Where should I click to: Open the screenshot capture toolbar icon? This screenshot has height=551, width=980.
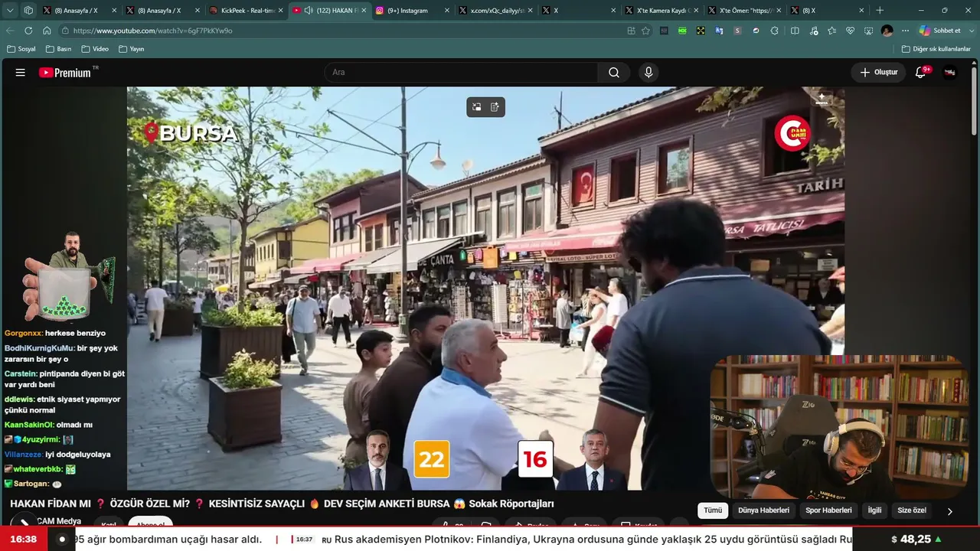tap(868, 31)
